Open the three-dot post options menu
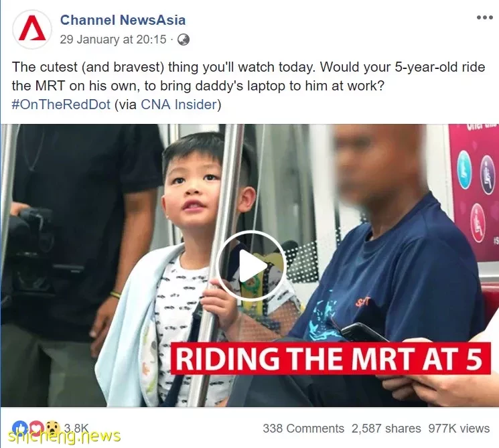Image resolution: width=499 pixels, height=448 pixels. point(484,17)
